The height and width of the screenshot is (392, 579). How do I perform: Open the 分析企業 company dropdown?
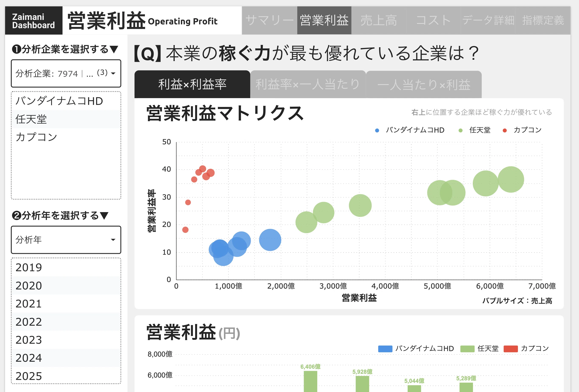point(66,74)
